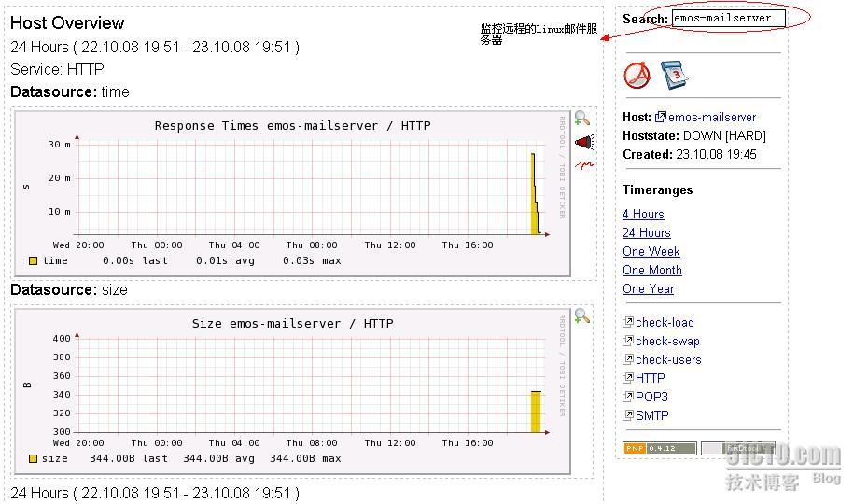
Task: Show the One Year timerange
Action: coord(648,288)
